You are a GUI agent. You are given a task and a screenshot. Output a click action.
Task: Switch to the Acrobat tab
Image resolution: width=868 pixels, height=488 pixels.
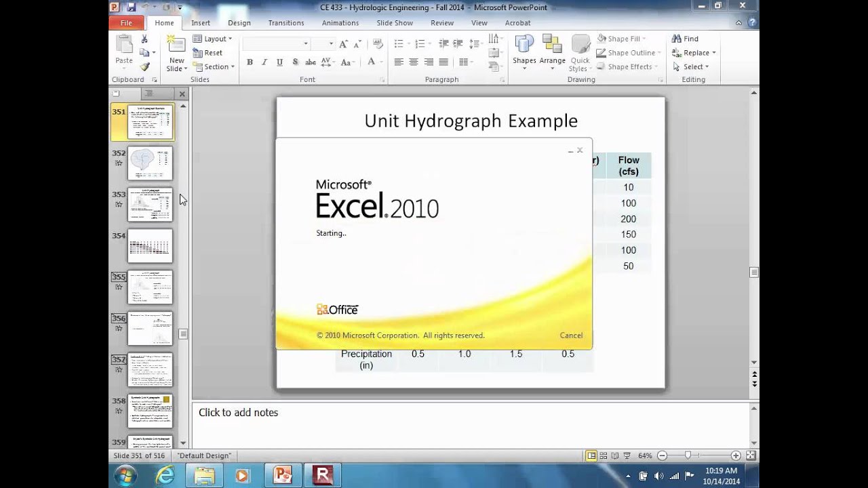[x=517, y=22]
